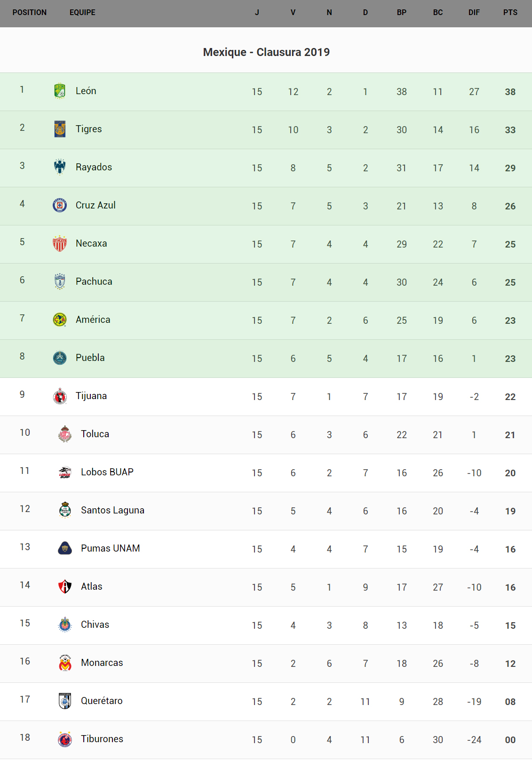532x761 pixels.
Task: Click the Chivas team logo
Action: tap(65, 625)
